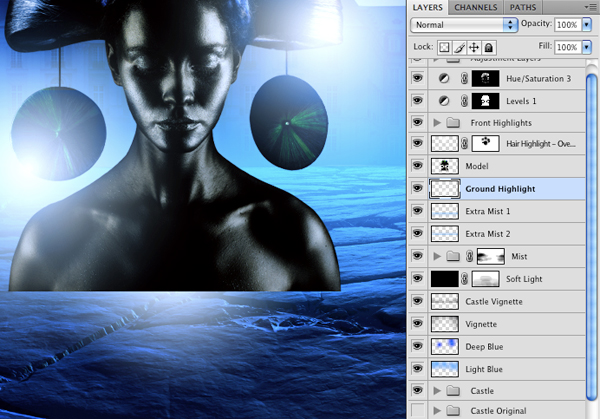Click the lock position move icon
The height and width of the screenshot is (419, 600).
point(474,47)
